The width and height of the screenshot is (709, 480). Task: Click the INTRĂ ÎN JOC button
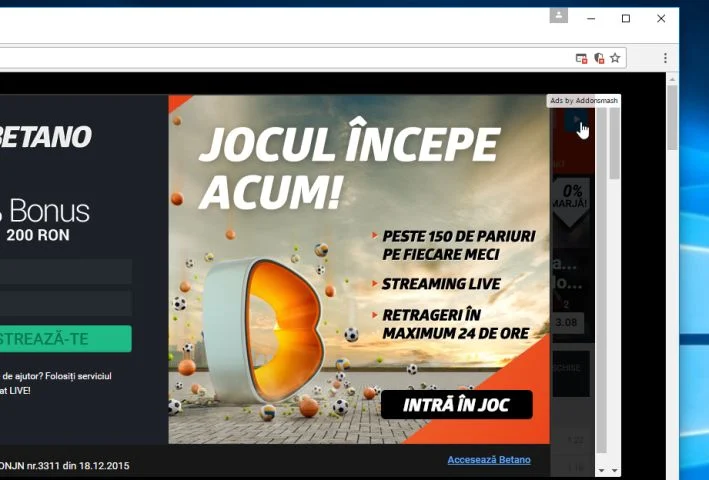[457, 405]
